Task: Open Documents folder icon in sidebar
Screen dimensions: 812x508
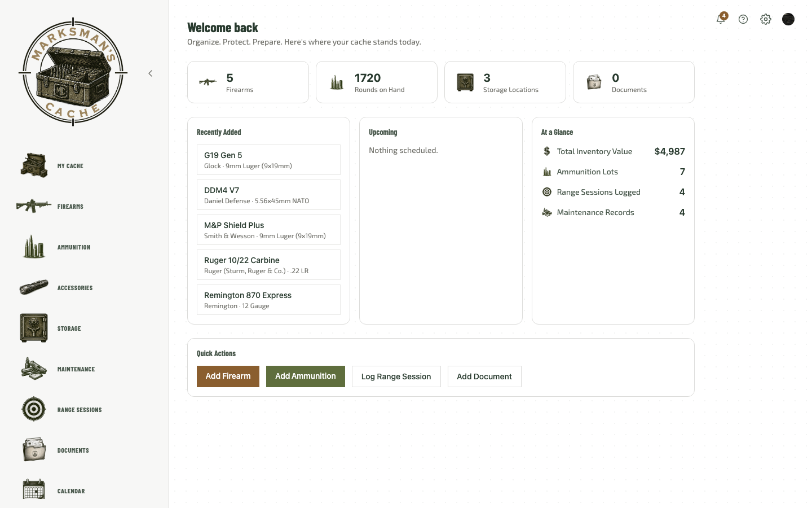Action: pyautogui.click(x=34, y=450)
